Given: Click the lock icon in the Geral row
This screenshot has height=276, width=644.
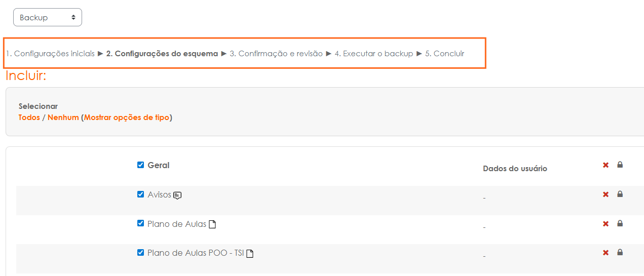Looking at the screenshot, I should [x=620, y=165].
